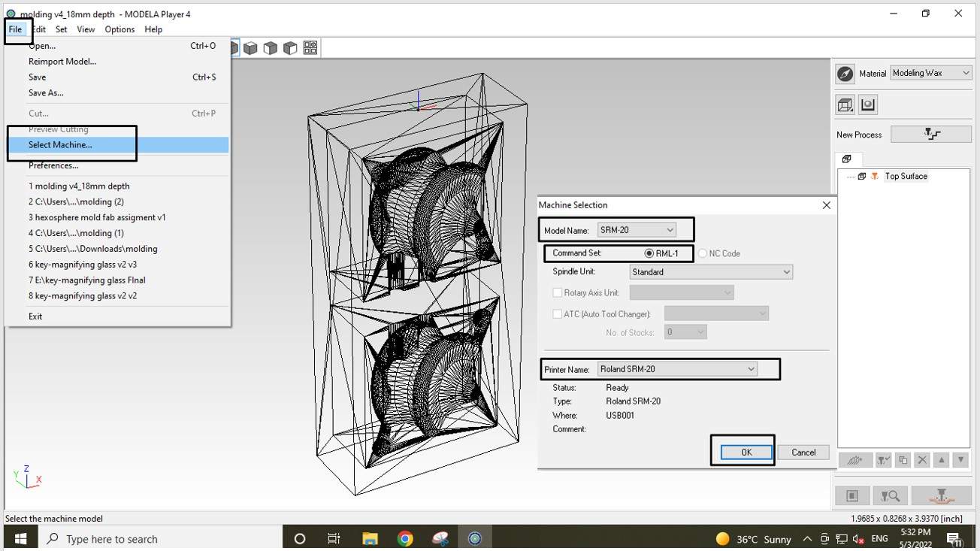Click OK in Machine Selection dialog
The width and height of the screenshot is (980, 551).
[x=746, y=453]
